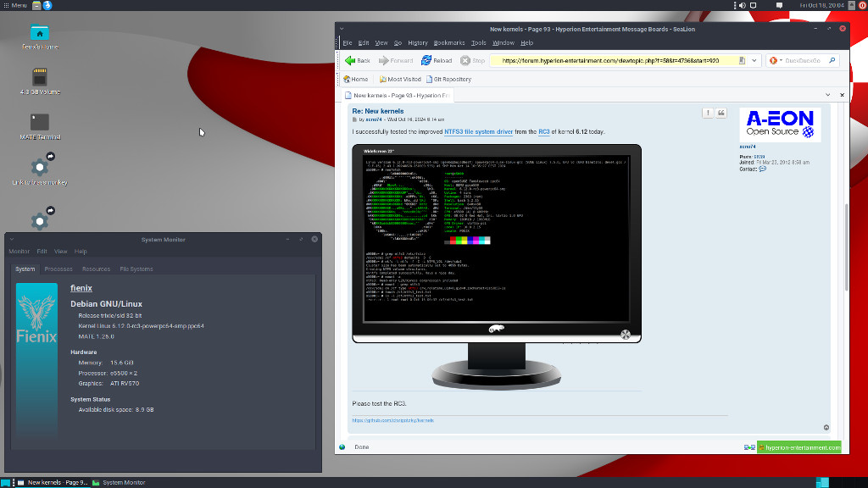Open the monitor screenshot image

pos(497,267)
